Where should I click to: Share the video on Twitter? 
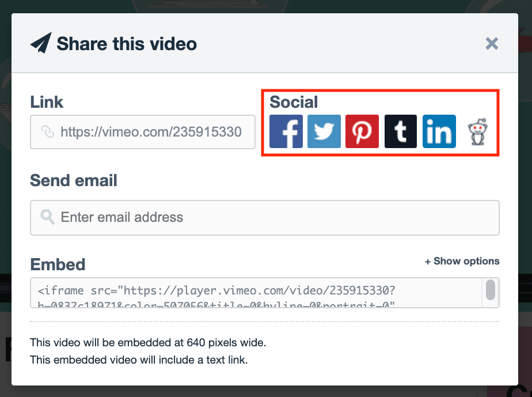[324, 131]
